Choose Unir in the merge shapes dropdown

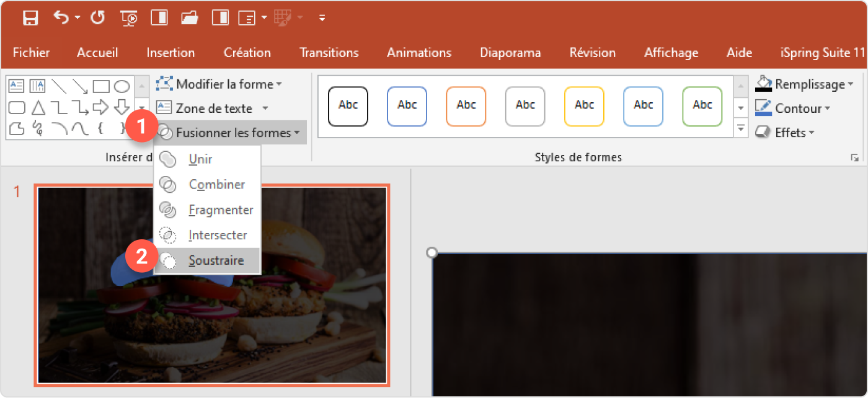(x=200, y=159)
